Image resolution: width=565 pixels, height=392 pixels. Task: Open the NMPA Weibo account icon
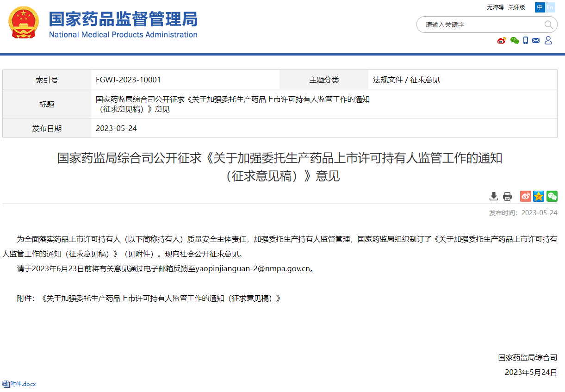point(502,41)
